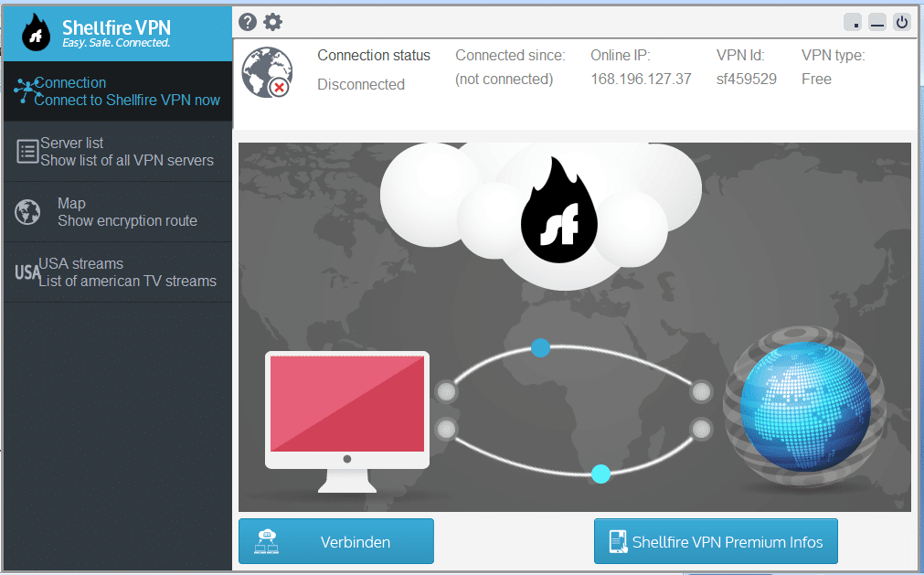Click the disconnected globe status icon

[x=267, y=72]
